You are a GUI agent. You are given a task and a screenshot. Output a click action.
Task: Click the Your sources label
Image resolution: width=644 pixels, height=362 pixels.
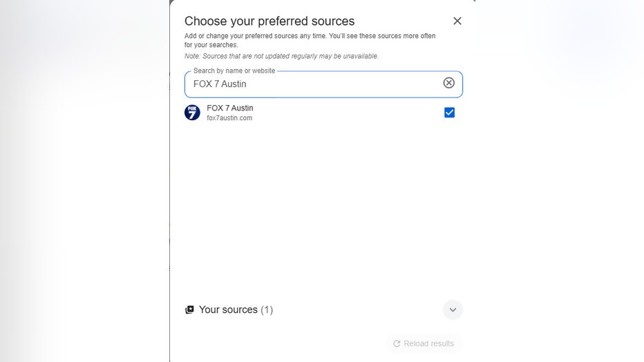pos(228,309)
